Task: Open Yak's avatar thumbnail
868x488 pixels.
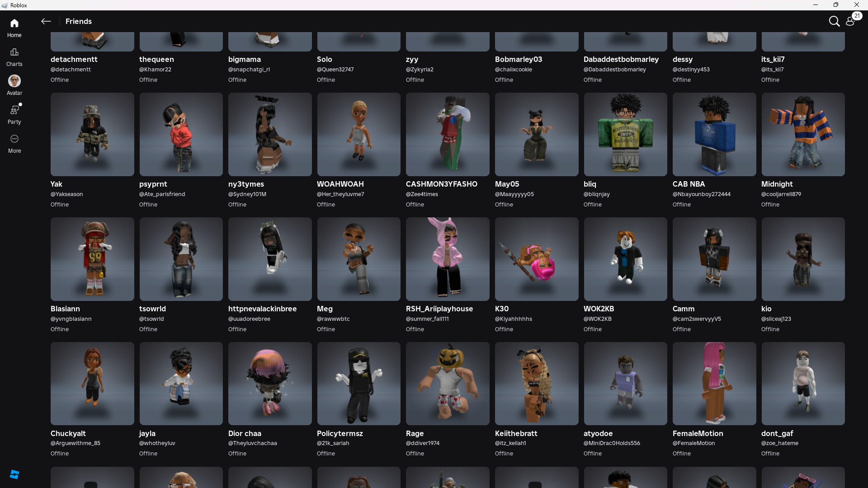Action: (x=92, y=134)
